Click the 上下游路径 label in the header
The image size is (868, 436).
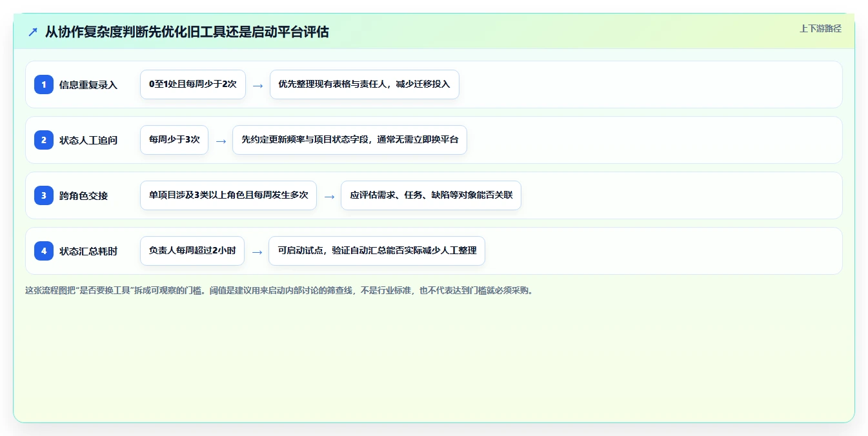click(820, 28)
